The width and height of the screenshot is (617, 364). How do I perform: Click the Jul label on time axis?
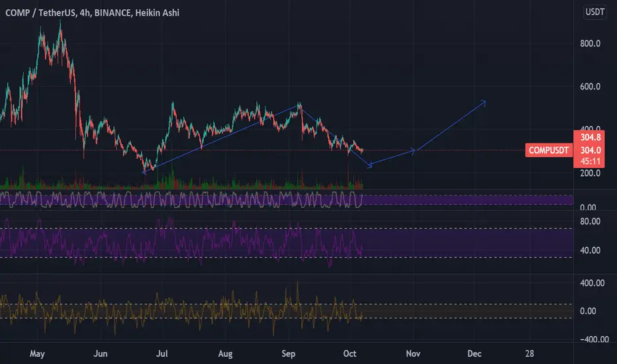[x=162, y=354]
